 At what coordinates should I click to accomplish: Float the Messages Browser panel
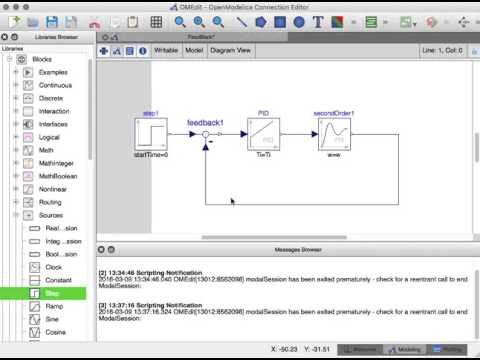tap(111, 250)
